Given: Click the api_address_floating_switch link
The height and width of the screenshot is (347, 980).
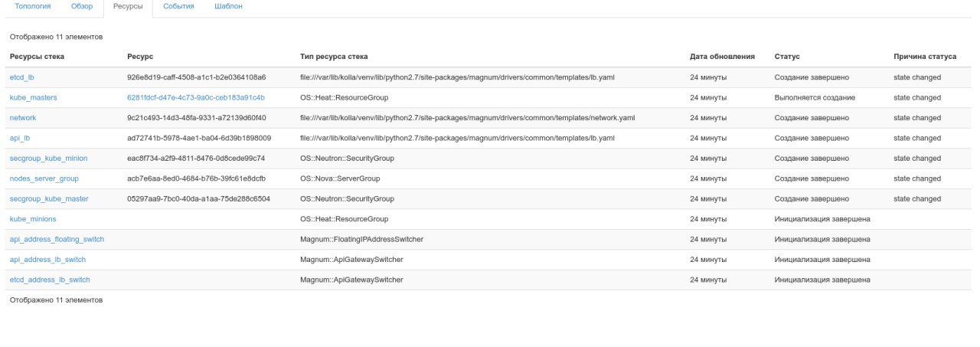Looking at the screenshot, I should [x=57, y=240].
